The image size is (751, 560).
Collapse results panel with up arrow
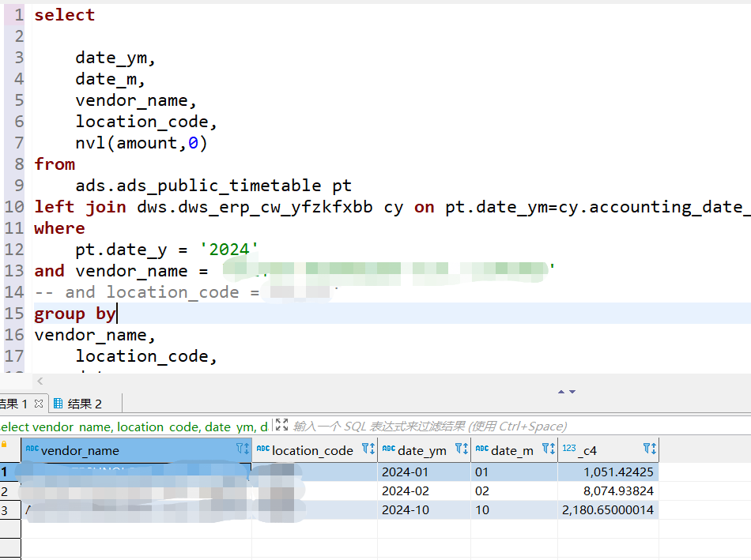click(560, 392)
